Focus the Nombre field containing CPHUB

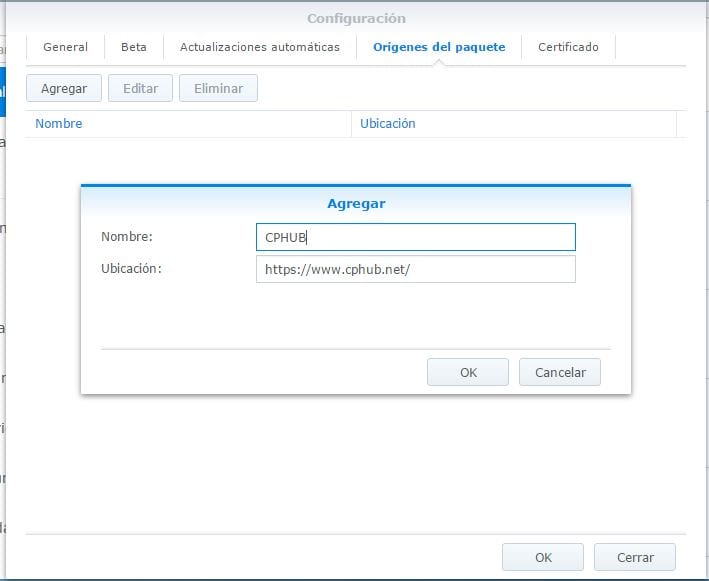415,237
